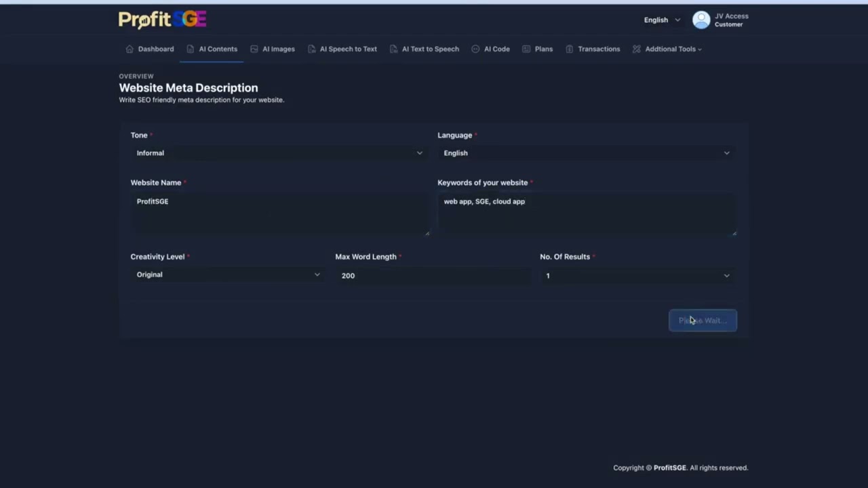Open the Tone dropdown showing Informal
The width and height of the screenshot is (868, 488).
(x=279, y=153)
